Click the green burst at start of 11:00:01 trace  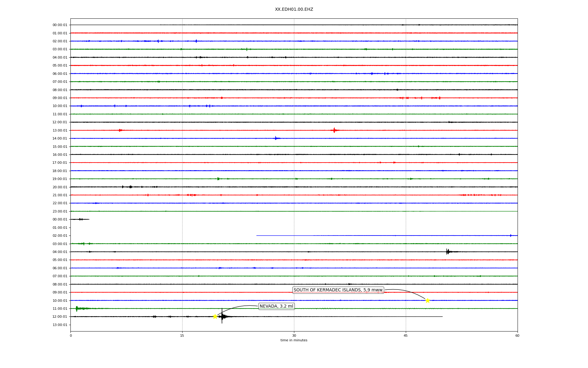point(77,309)
